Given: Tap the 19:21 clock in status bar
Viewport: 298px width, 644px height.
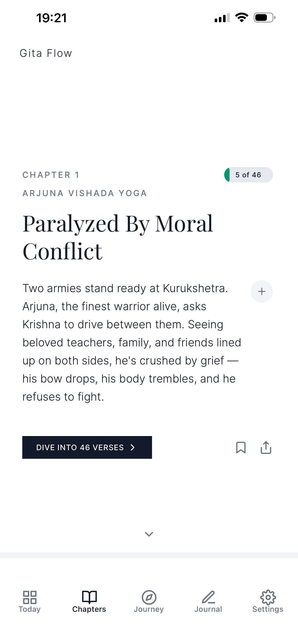Looking at the screenshot, I should [x=52, y=18].
